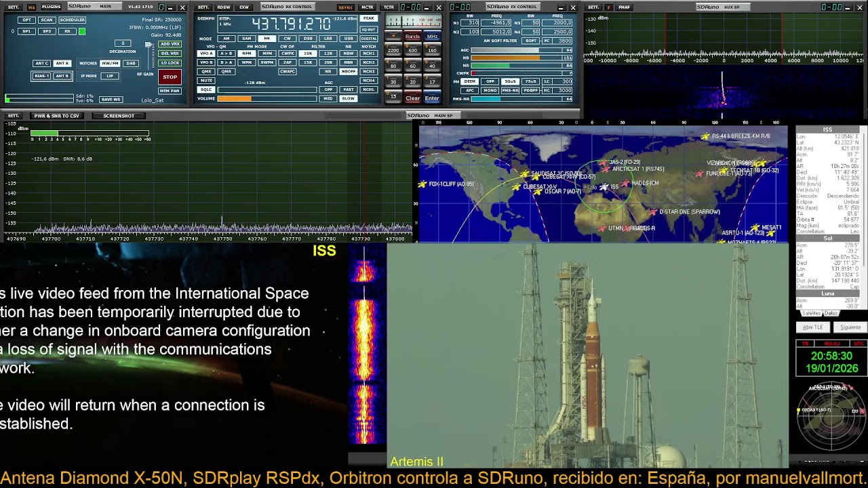
Task: Click Siguiente in Orbitron
Action: coord(850,327)
